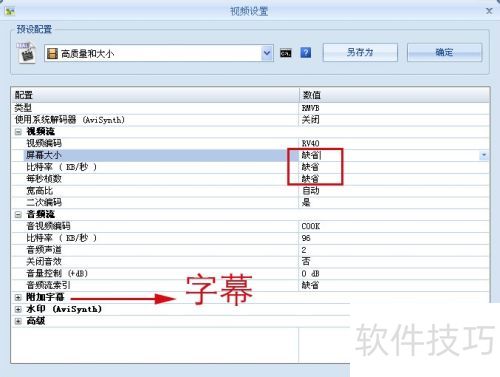Click the black command-line icon beside preset dropdown
Screen dimensions: 500x377
(x=286, y=53)
